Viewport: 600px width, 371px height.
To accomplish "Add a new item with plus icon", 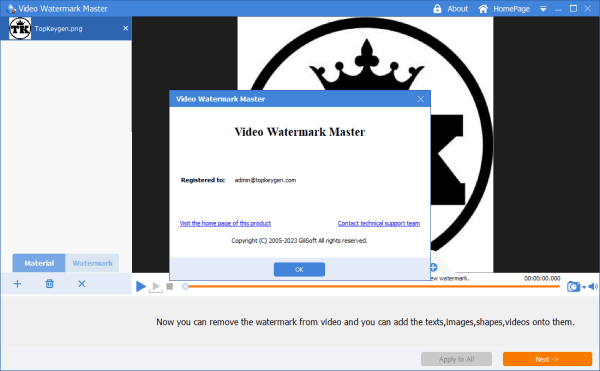I will click(x=17, y=284).
